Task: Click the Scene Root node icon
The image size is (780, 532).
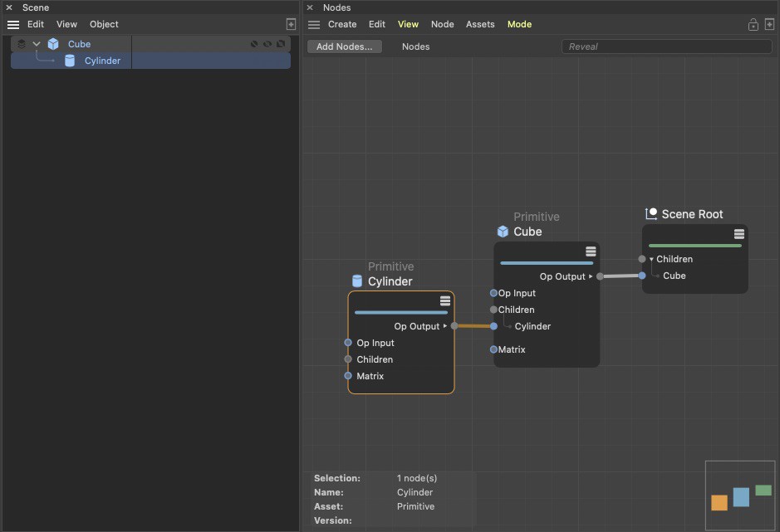Action: (651, 214)
